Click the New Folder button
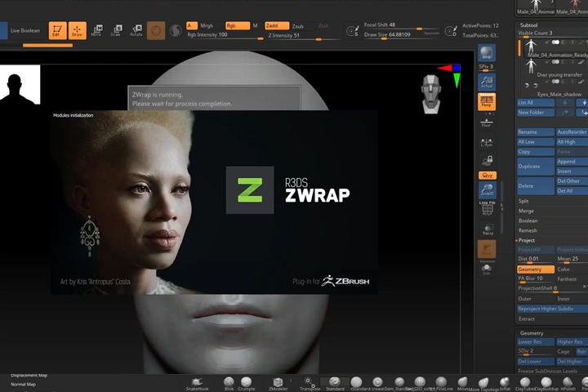Screen dimensions: 588x392 coord(536,112)
